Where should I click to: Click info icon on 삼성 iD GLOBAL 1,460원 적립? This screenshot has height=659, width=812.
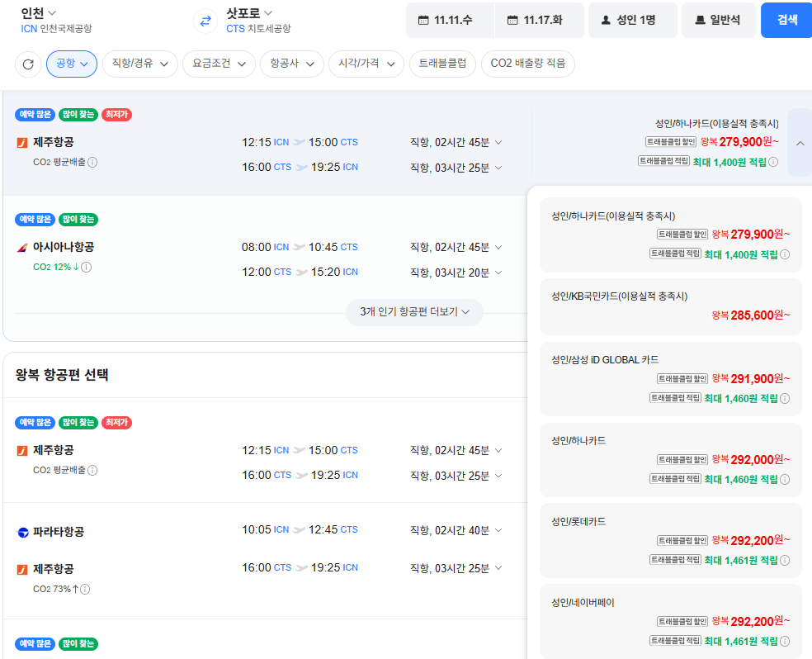[x=785, y=398]
